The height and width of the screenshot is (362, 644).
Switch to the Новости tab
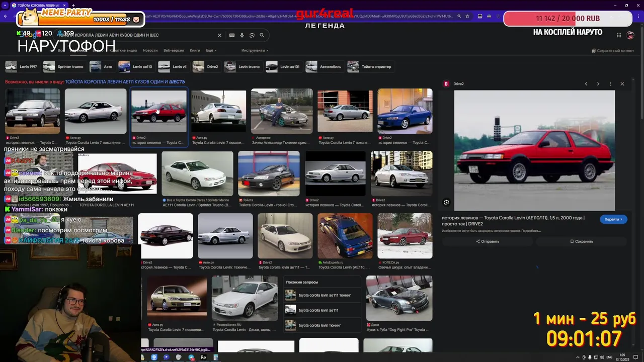(x=150, y=50)
